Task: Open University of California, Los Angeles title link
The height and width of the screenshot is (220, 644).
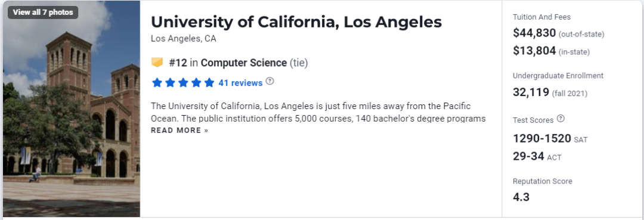Action: [x=296, y=21]
